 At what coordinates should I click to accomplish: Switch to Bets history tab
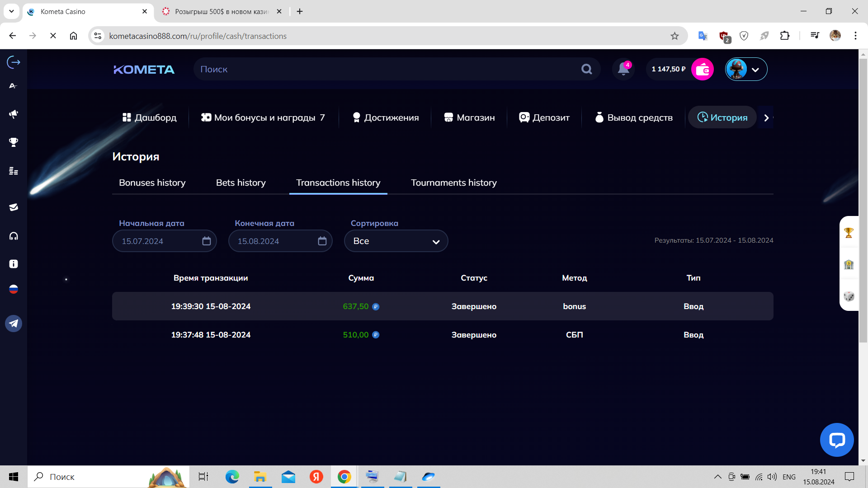click(241, 183)
